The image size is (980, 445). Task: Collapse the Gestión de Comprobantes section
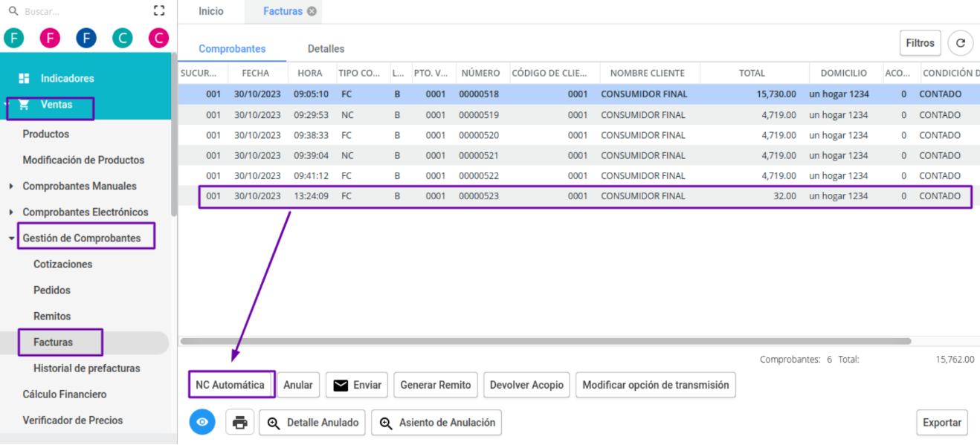[10, 238]
